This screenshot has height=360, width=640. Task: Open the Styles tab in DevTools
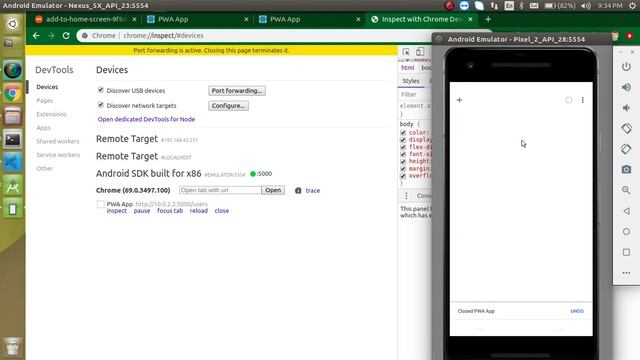pos(411,81)
